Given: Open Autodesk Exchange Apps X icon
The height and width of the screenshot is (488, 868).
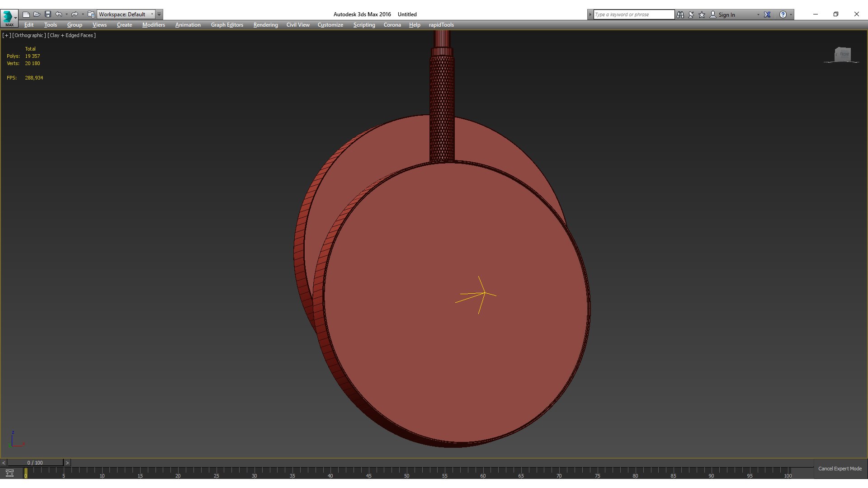Looking at the screenshot, I should 767,14.
